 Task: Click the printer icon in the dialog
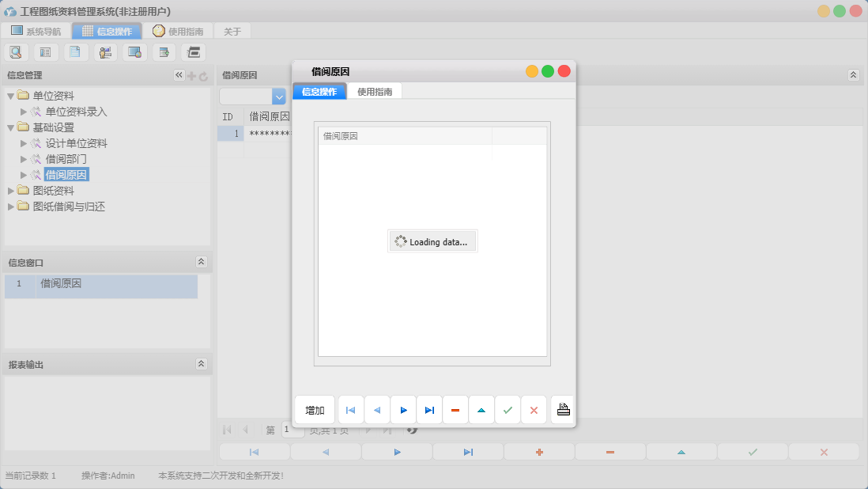tap(563, 410)
